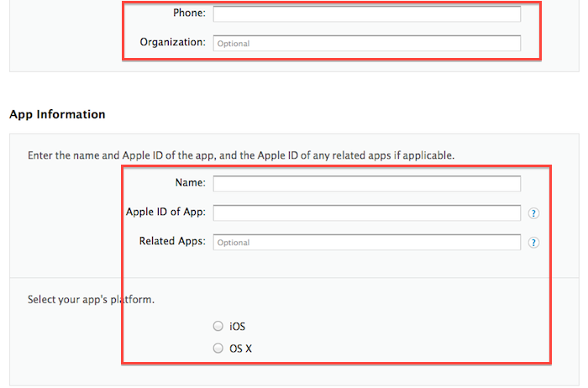Click the Organization: field label
Viewport: 588px width, 388px height.
173,42
